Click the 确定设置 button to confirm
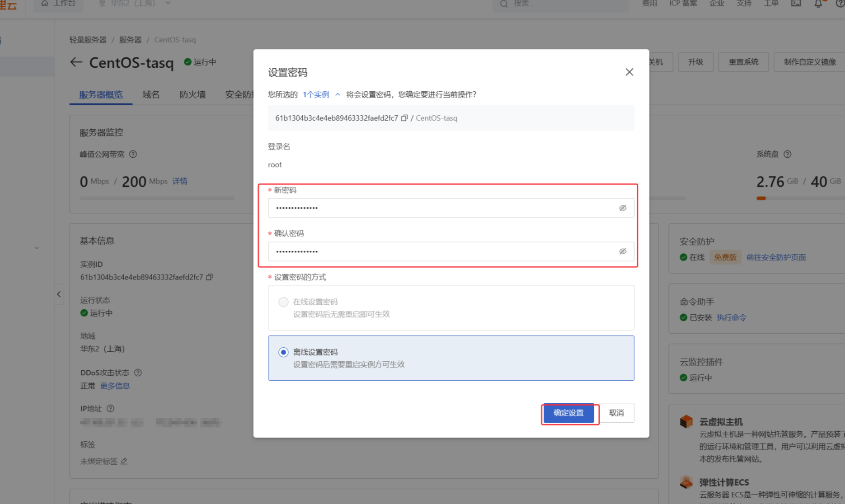This screenshot has width=845, height=504. coord(569,412)
